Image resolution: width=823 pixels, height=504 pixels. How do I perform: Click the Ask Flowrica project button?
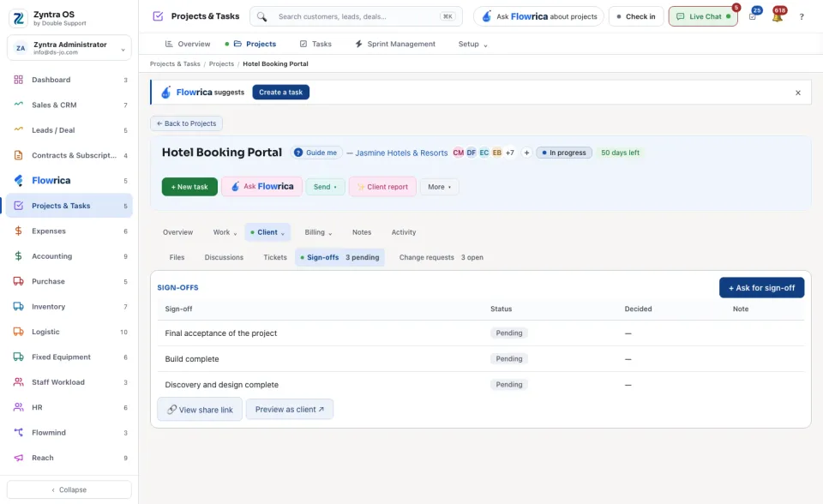(262, 186)
